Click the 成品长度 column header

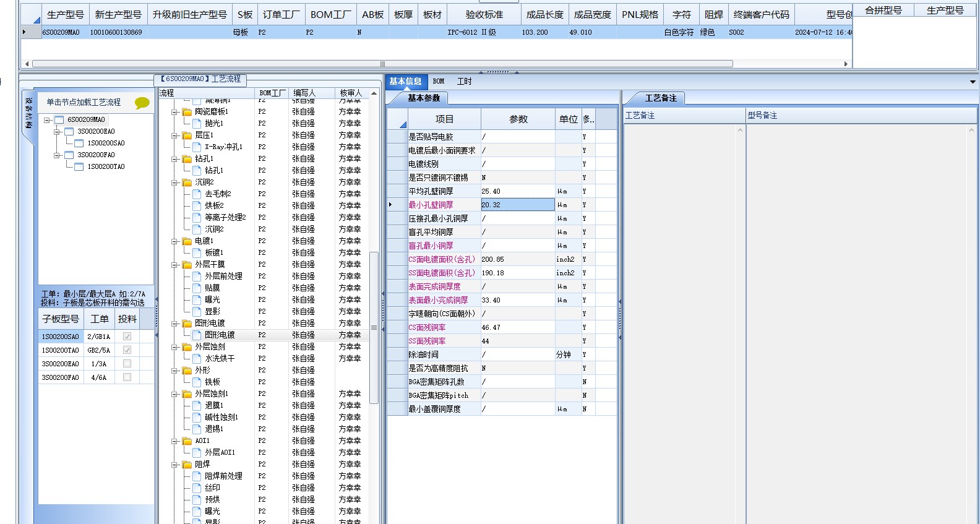[545, 14]
